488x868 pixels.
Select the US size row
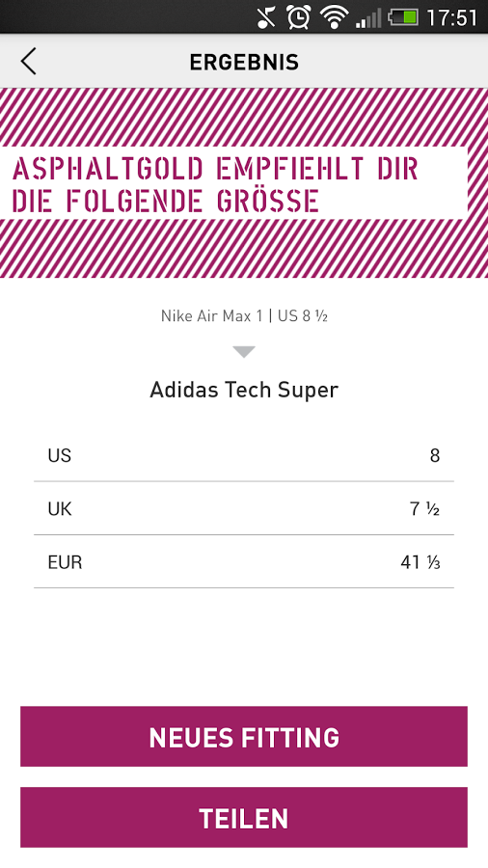[x=244, y=455]
